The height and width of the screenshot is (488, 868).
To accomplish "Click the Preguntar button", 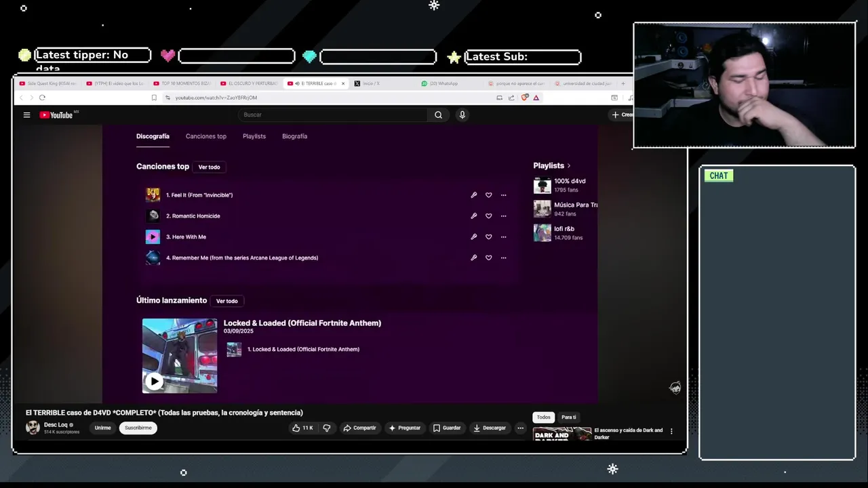I will click(x=405, y=428).
